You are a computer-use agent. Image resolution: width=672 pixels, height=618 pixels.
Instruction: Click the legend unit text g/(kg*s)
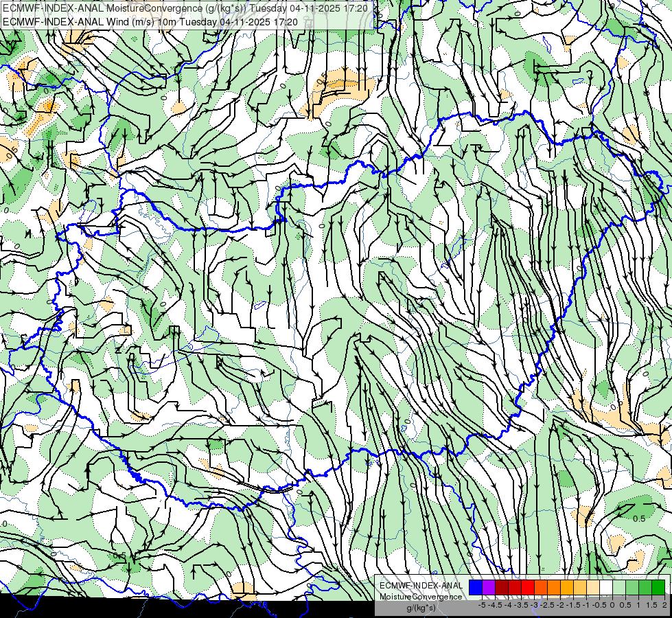coord(421,608)
